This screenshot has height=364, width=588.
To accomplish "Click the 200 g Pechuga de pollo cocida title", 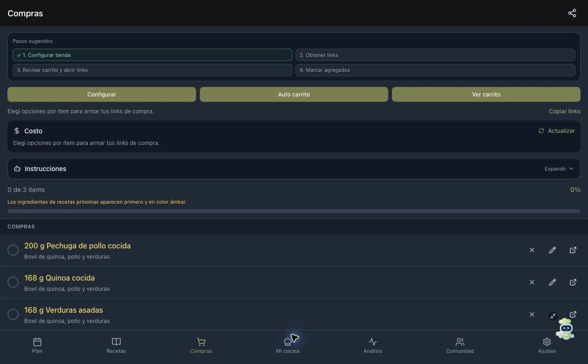I will pos(77,246).
